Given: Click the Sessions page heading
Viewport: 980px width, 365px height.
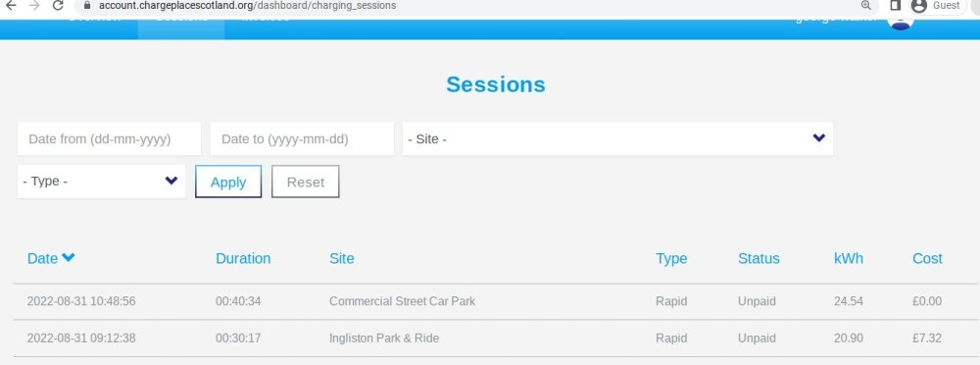Looking at the screenshot, I should pyautogui.click(x=496, y=84).
